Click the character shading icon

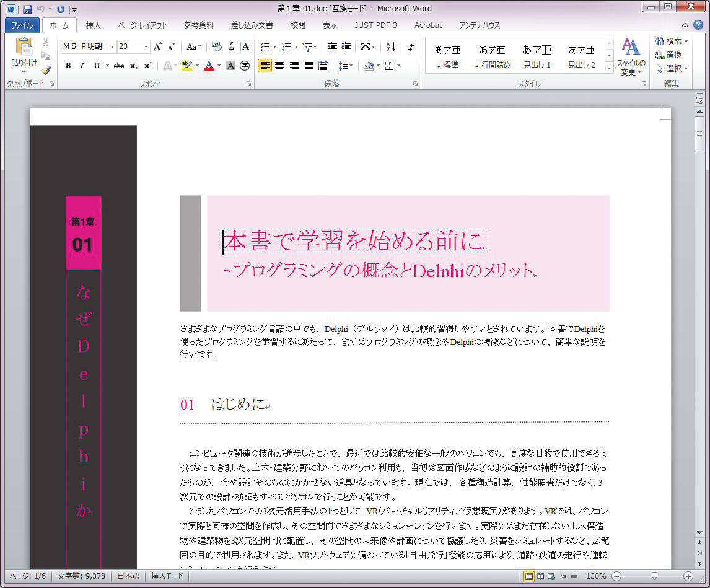[x=230, y=66]
